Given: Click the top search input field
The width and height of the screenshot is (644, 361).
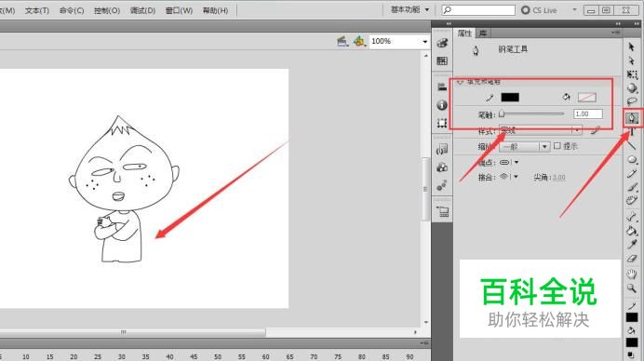Looking at the screenshot, I should pos(478,10).
